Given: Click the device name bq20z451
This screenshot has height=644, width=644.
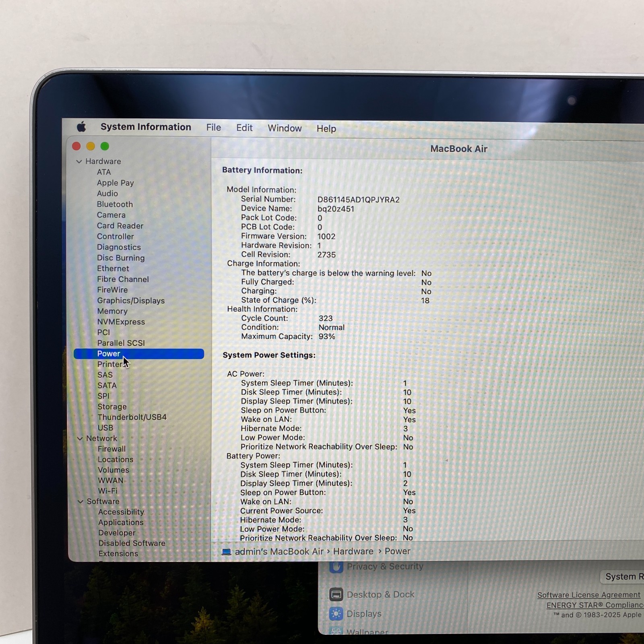Looking at the screenshot, I should pyautogui.click(x=336, y=209).
